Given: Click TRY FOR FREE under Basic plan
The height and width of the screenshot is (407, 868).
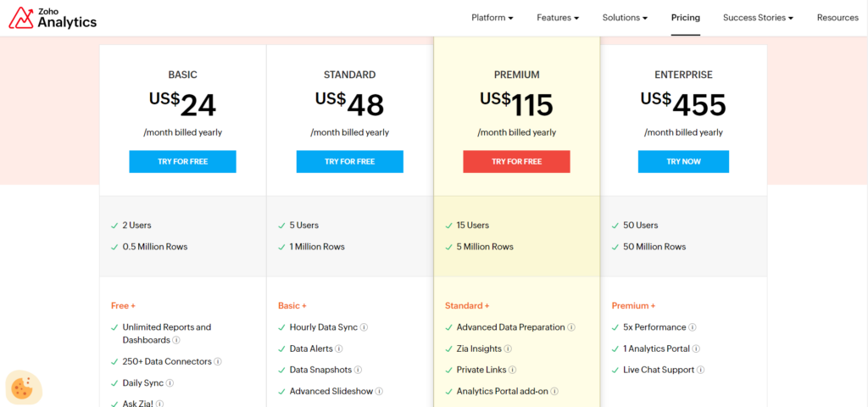Looking at the screenshot, I should tap(183, 162).
